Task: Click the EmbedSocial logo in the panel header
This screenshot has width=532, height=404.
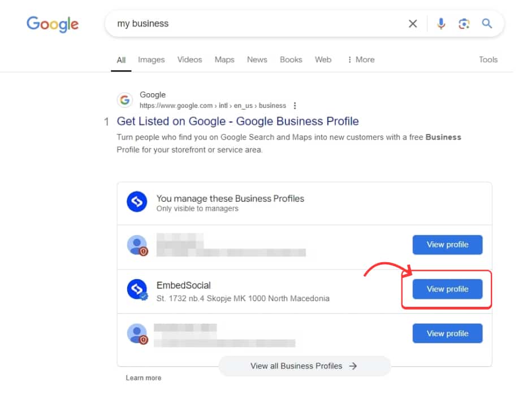Action: 137,202
